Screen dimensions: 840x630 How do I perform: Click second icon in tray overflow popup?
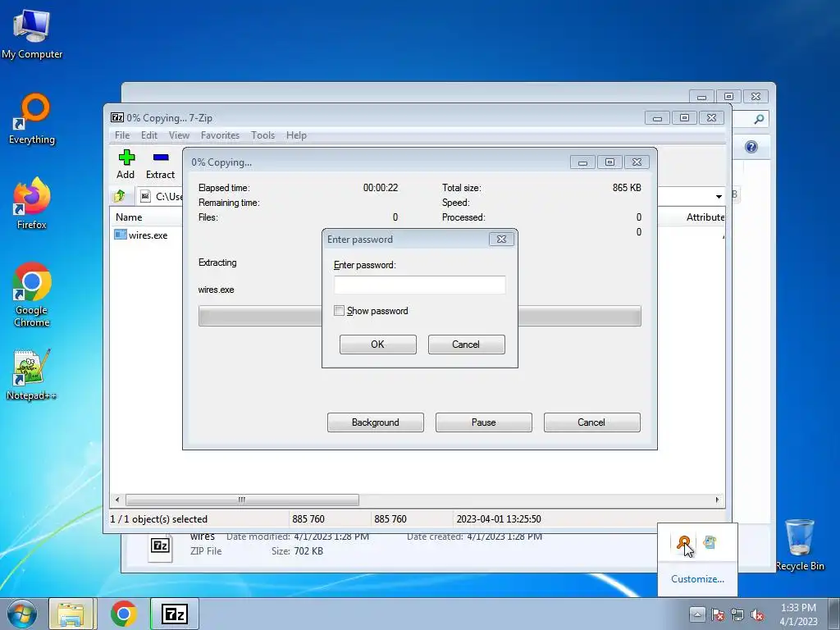click(x=710, y=543)
